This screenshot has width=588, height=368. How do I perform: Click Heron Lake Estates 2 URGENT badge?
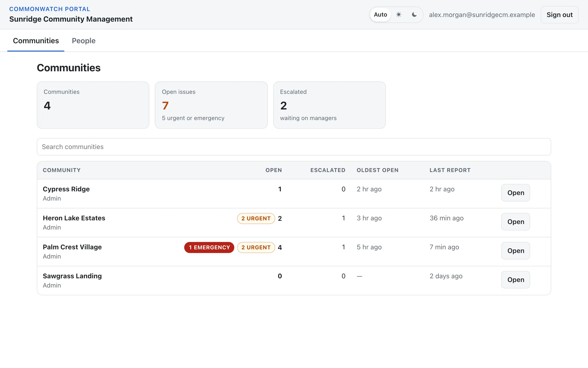256,218
